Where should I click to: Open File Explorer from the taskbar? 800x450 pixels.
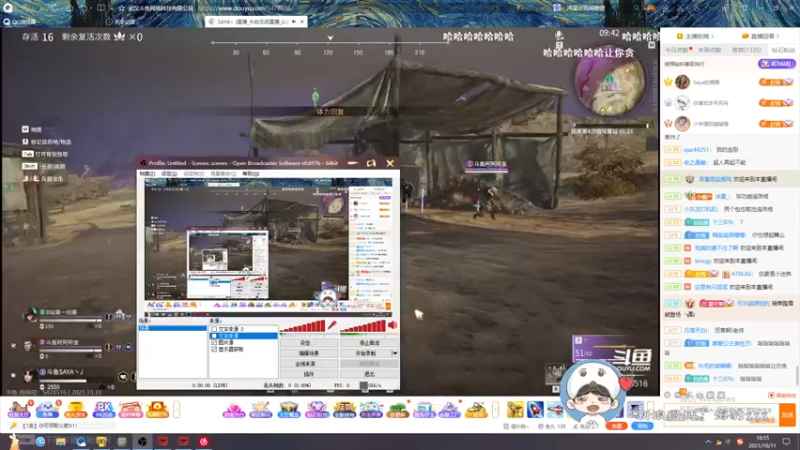click(61, 441)
